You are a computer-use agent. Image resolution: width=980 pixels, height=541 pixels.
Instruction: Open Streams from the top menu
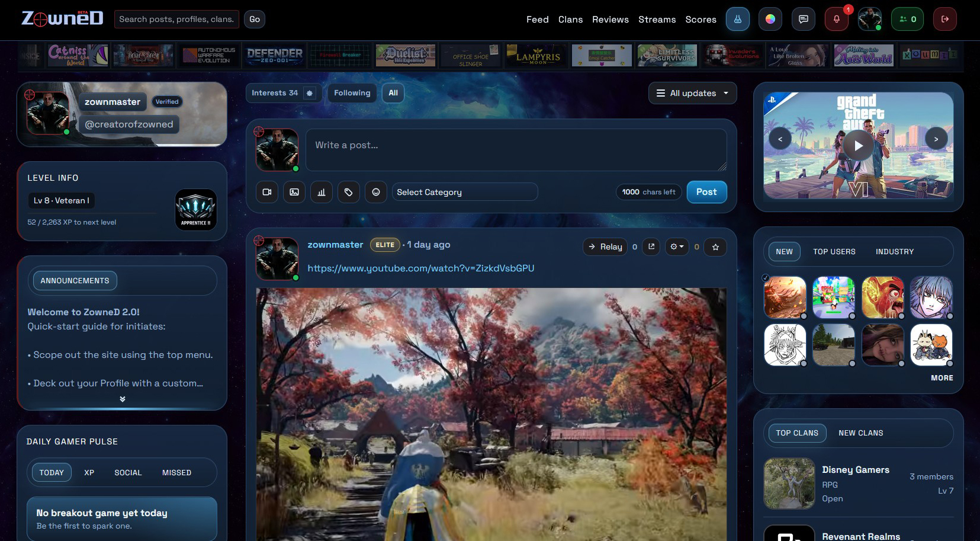click(x=657, y=20)
